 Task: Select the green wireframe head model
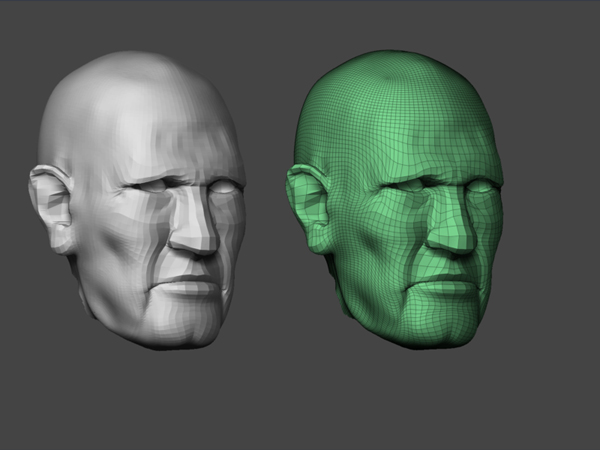[395, 199]
